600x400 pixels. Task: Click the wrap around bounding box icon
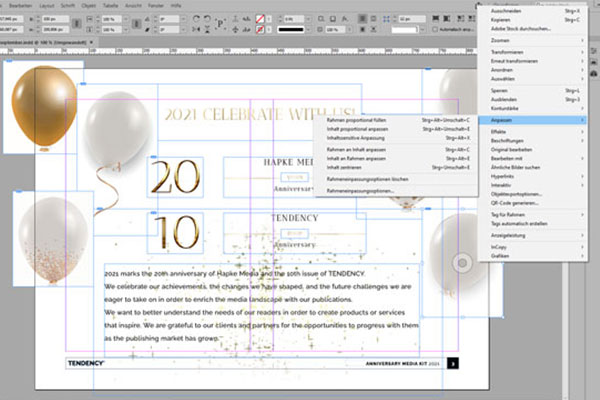click(373, 19)
